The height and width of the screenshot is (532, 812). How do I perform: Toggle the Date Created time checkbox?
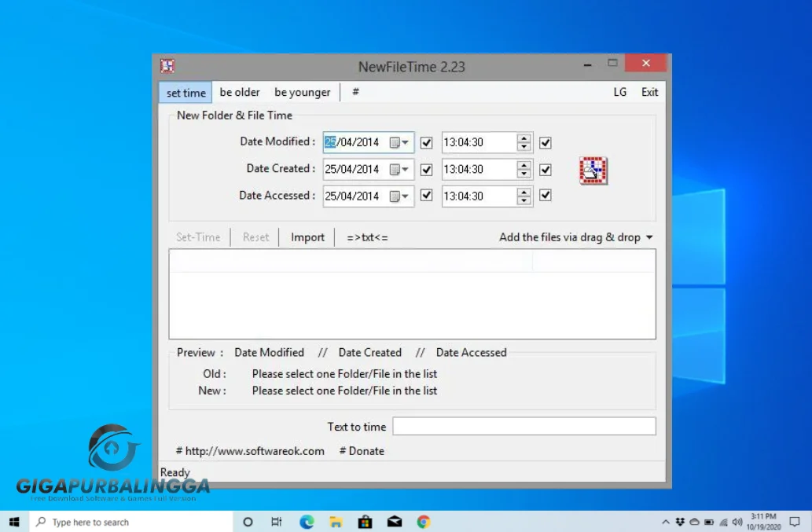(x=546, y=170)
